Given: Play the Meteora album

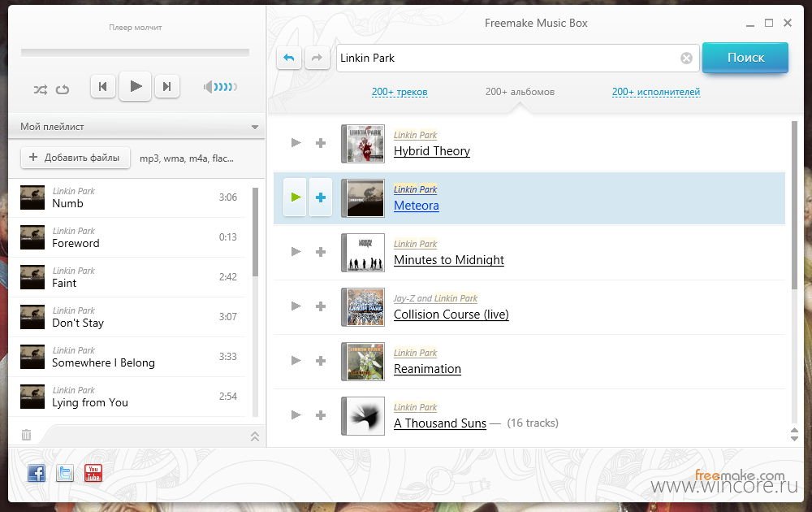Looking at the screenshot, I should (296, 197).
